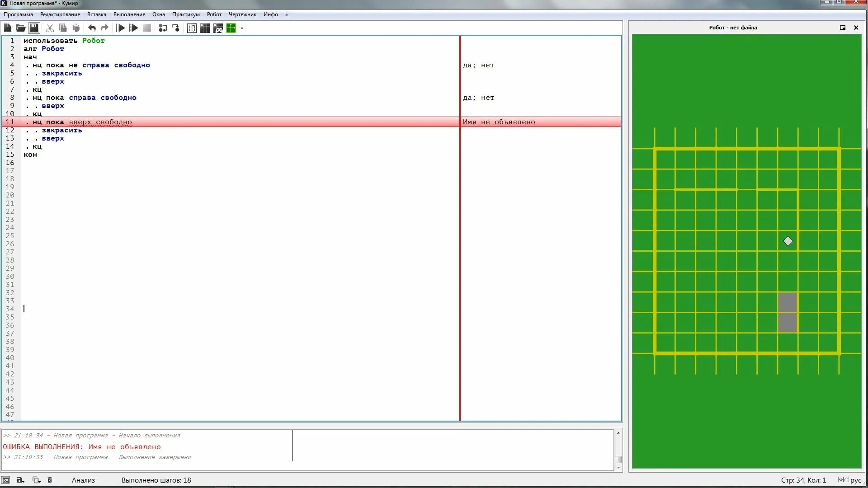Click the open file folder icon
The image size is (868, 488).
coord(21,28)
